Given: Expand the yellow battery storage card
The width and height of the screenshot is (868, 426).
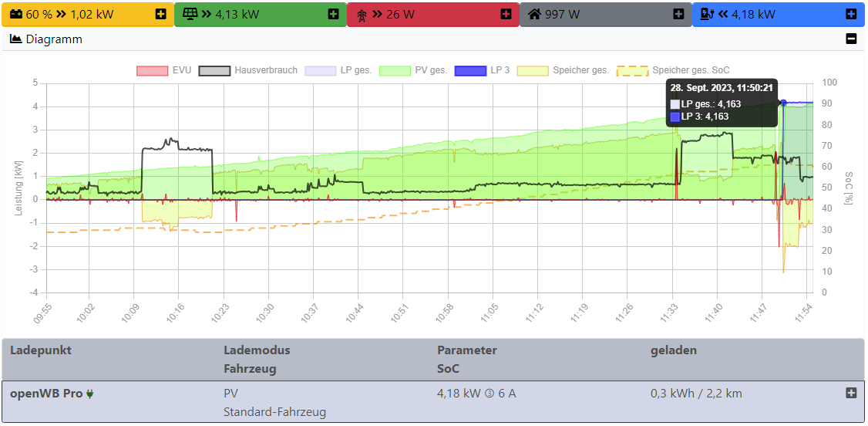Looking at the screenshot, I should [160, 15].
